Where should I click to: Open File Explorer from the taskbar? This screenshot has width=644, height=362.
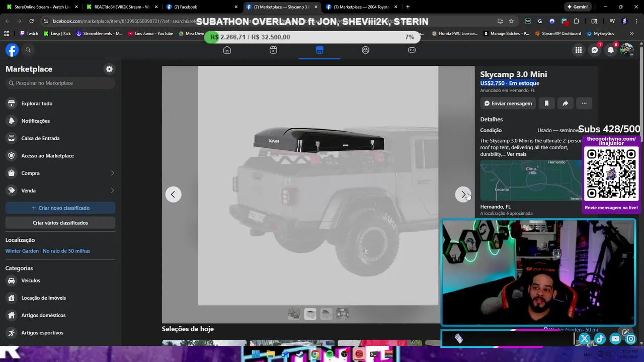click(x=271, y=354)
